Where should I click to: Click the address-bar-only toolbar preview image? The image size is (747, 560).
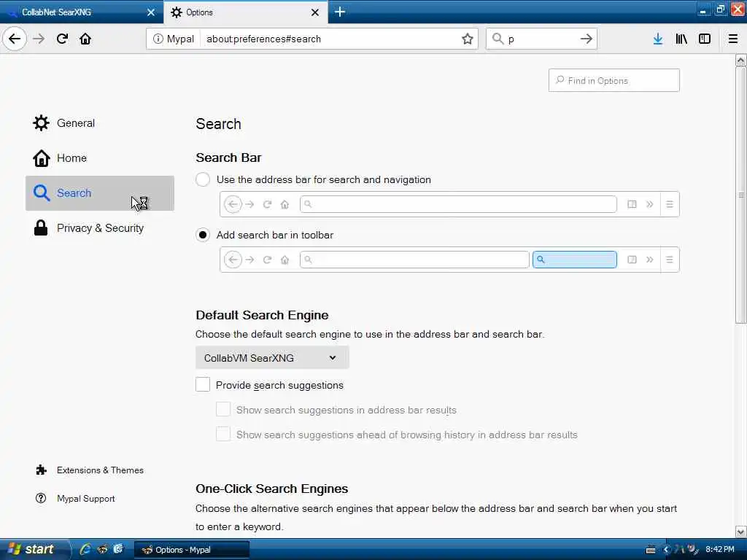click(x=449, y=204)
